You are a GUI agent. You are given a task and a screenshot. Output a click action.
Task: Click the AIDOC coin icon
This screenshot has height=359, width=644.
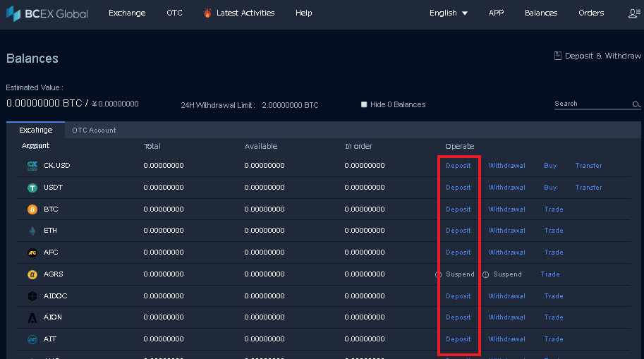coord(32,296)
